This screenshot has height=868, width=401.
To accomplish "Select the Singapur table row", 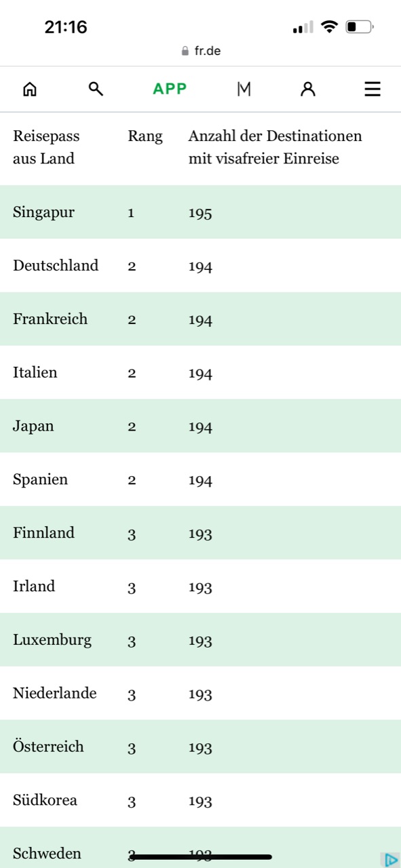I will point(200,212).
